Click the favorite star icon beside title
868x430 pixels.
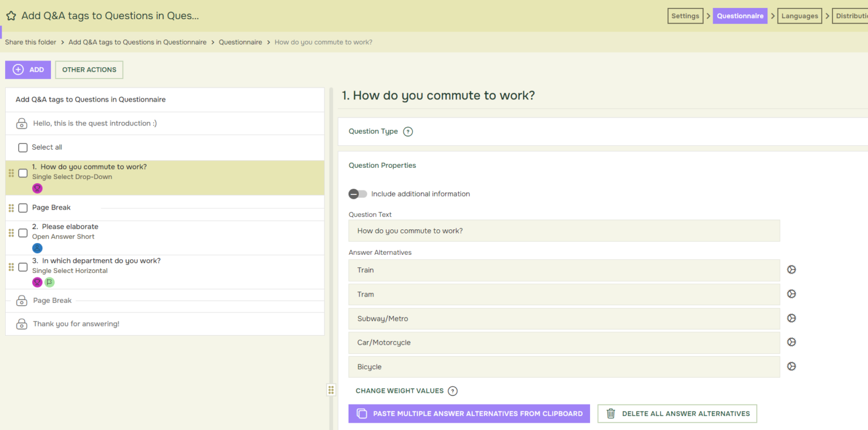11,16
